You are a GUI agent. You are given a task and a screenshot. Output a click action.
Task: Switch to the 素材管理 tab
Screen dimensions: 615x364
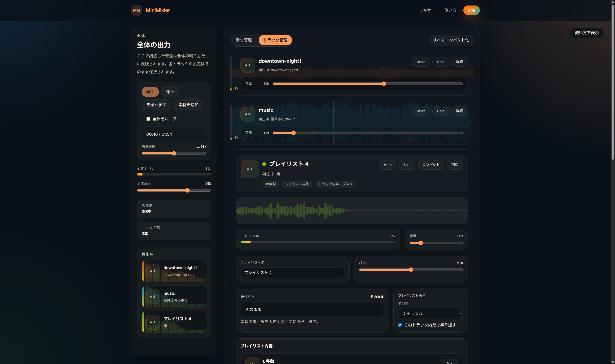(x=244, y=40)
